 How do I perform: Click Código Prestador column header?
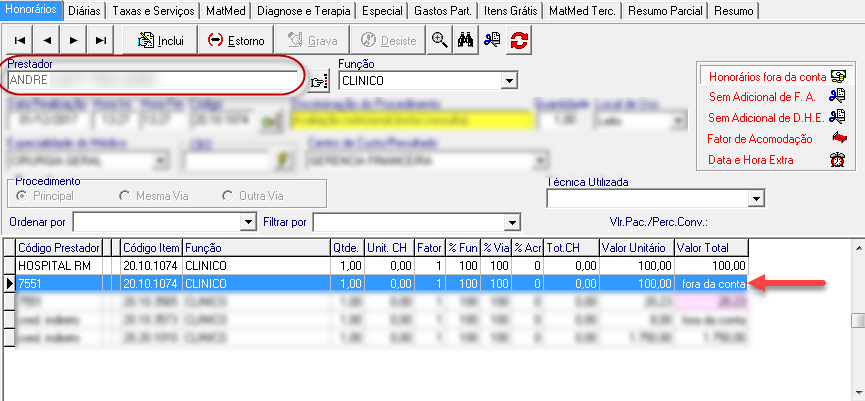point(59,248)
